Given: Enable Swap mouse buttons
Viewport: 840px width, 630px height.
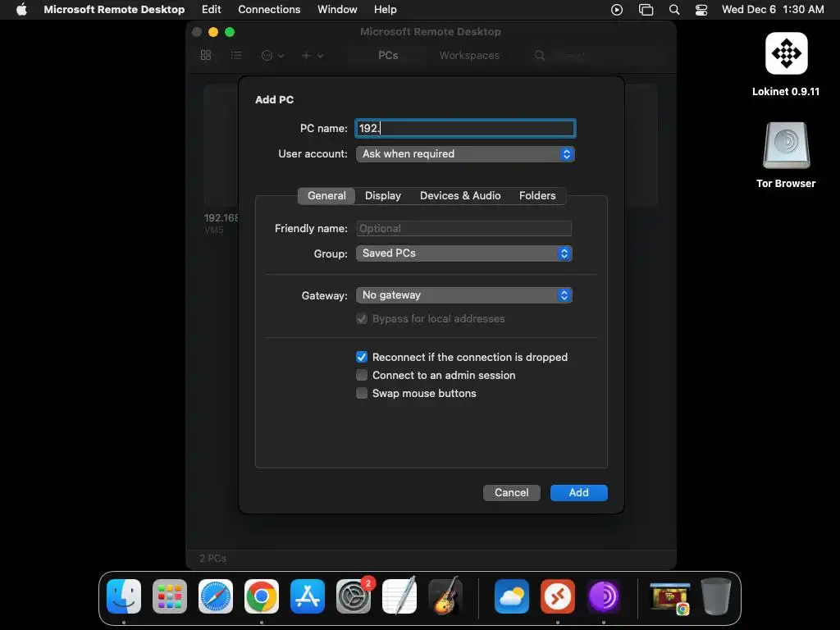Looking at the screenshot, I should (362, 393).
